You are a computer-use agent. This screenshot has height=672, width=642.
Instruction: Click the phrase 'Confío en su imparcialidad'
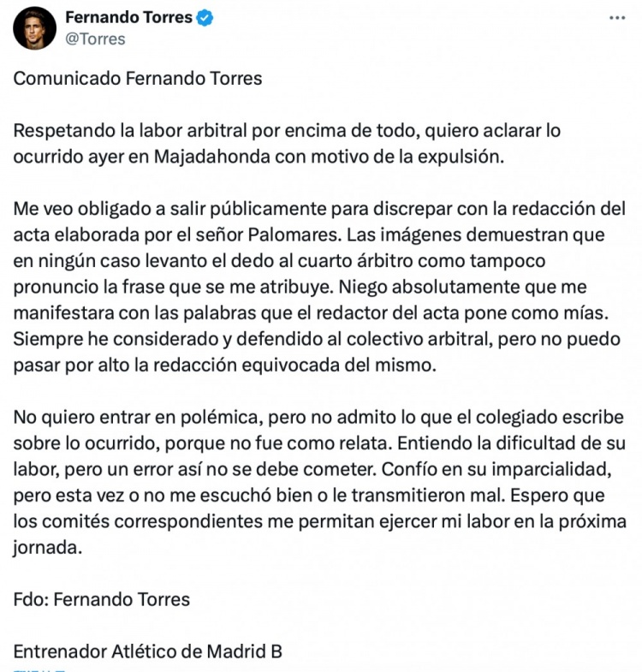tap(496, 469)
